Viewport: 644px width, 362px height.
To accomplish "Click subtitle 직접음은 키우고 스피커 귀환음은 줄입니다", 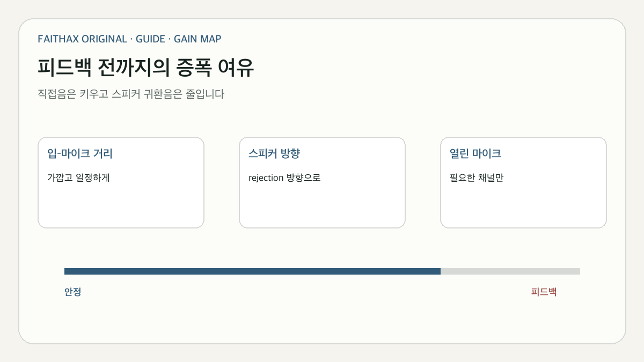I will (131, 94).
